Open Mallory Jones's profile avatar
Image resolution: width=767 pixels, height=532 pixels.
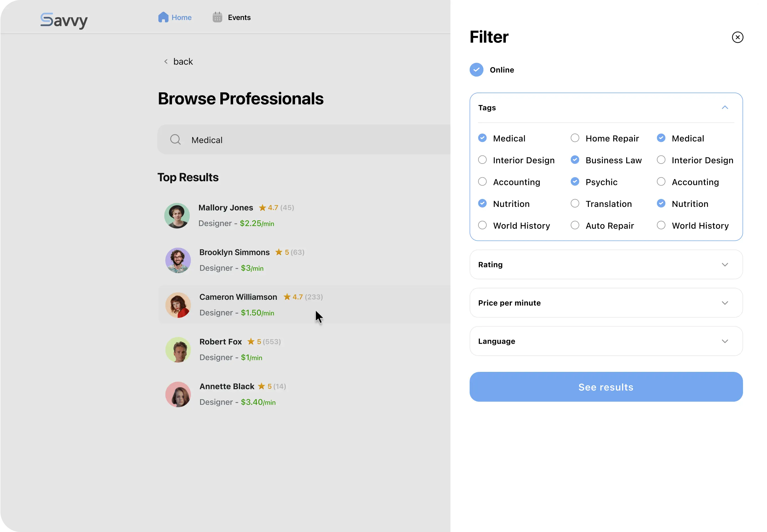(177, 216)
